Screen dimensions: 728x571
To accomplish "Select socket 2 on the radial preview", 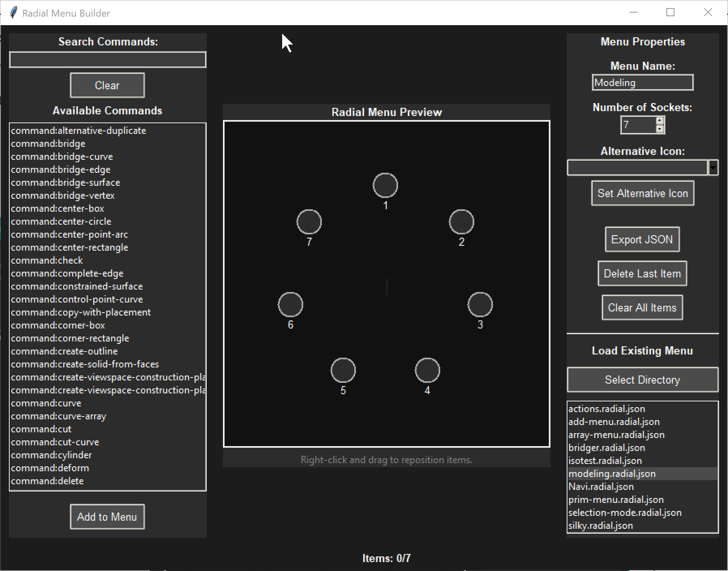I will (462, 221).
